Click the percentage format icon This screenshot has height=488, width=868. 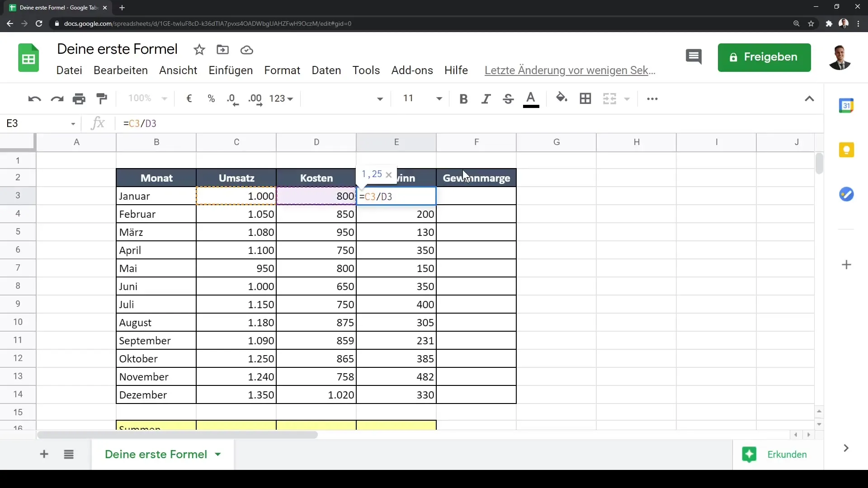211,99
